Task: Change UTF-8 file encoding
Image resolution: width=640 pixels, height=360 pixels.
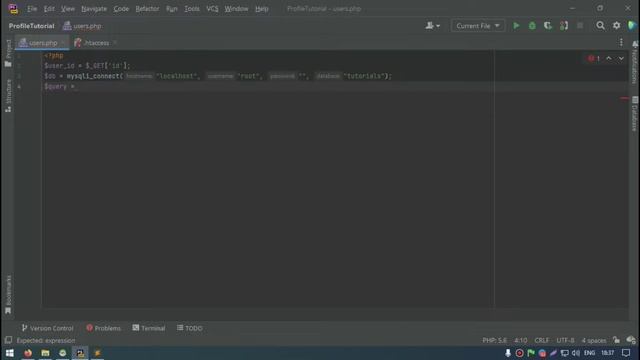Action: point(565,340)
